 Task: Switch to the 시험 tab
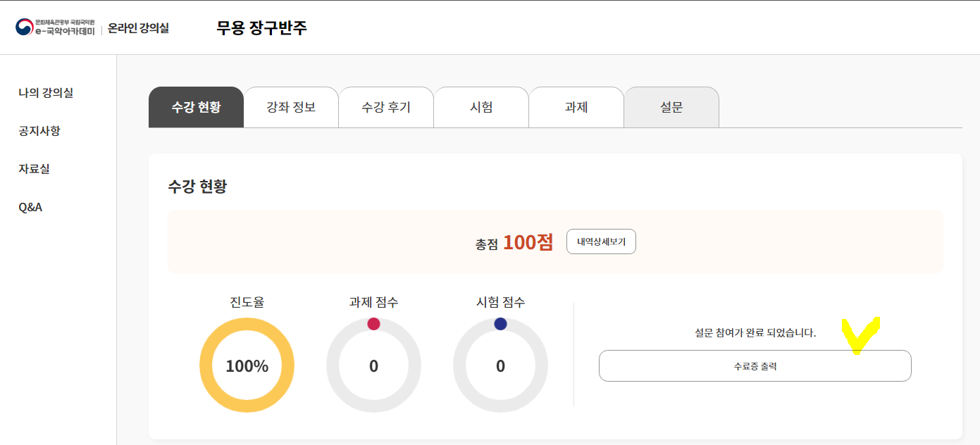click(481, 107)
